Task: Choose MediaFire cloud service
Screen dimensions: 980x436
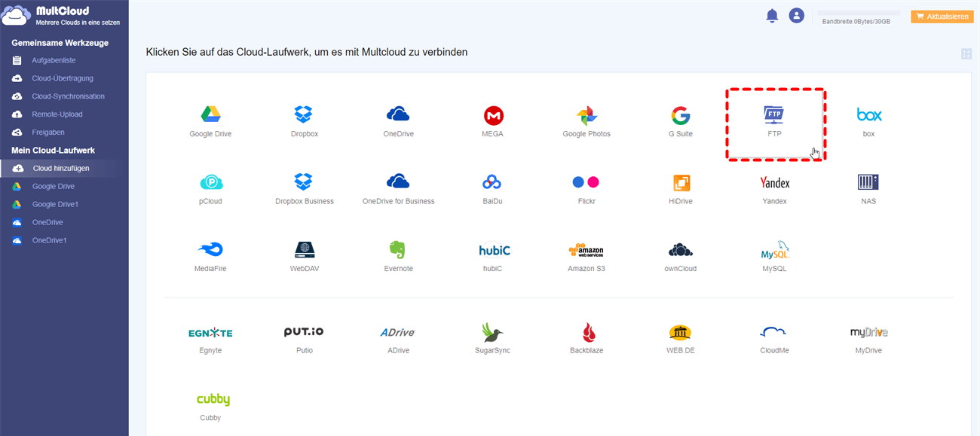Action: point(210,250)
